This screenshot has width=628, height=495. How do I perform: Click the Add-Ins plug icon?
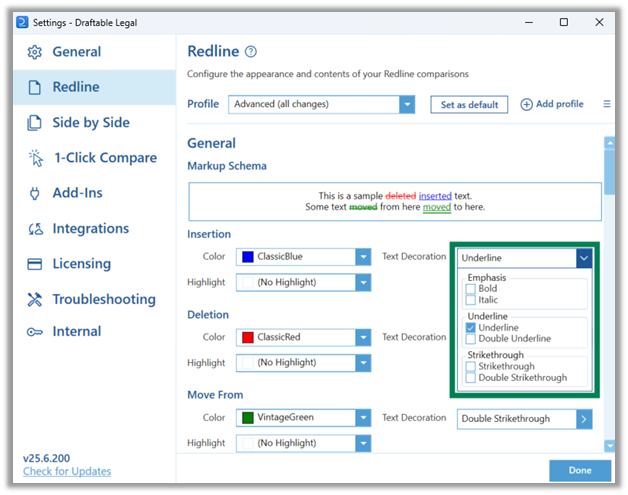point(35,193)
